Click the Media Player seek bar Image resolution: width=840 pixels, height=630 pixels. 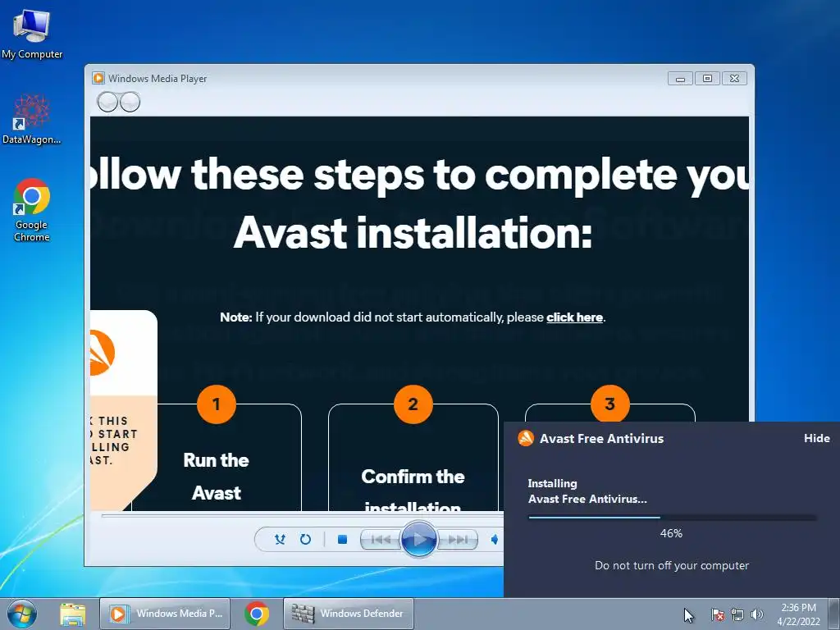point(302,515)
